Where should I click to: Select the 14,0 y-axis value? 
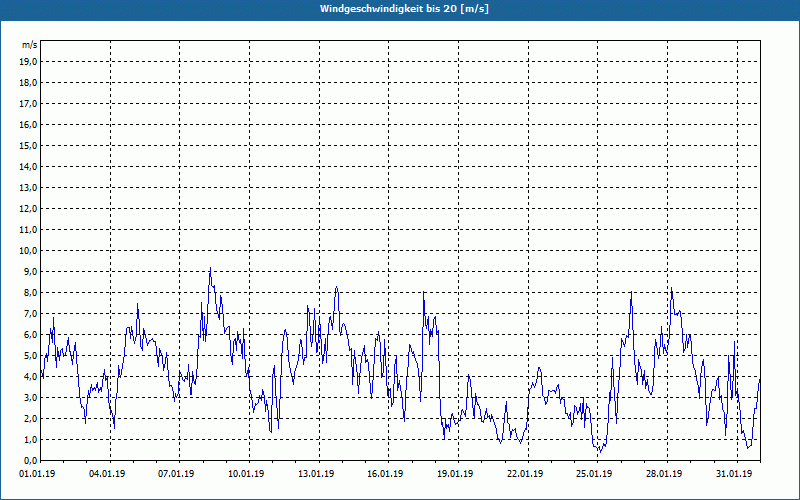(x=28, y=166)
